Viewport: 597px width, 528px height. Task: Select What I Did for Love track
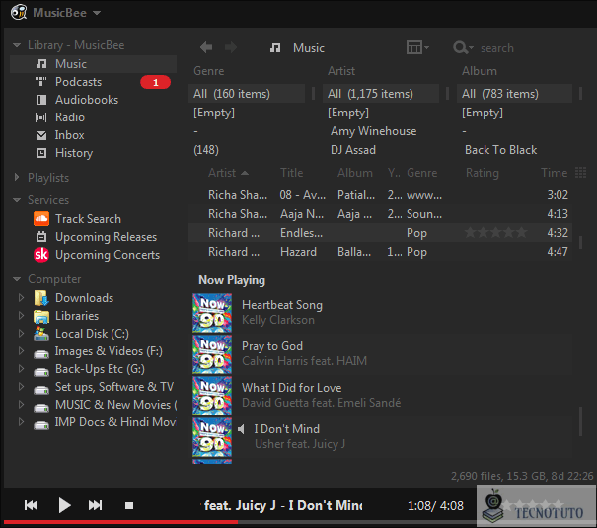292,388
